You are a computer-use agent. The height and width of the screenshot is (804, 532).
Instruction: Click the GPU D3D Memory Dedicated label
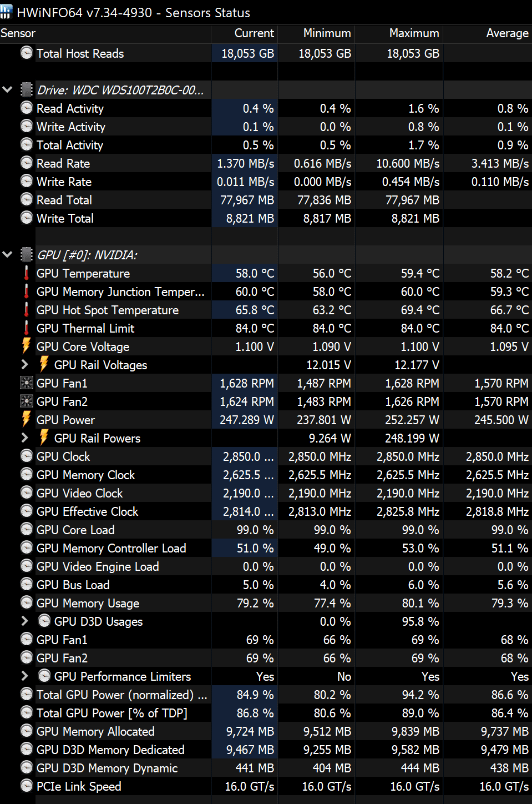pyautogui.click(x=110, y=750)
